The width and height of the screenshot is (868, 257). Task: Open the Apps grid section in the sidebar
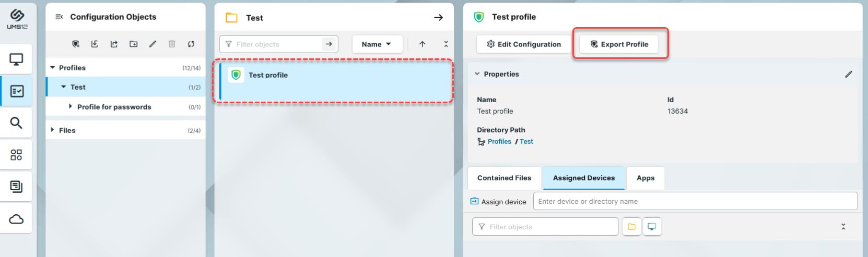click(x=16, y=155)
